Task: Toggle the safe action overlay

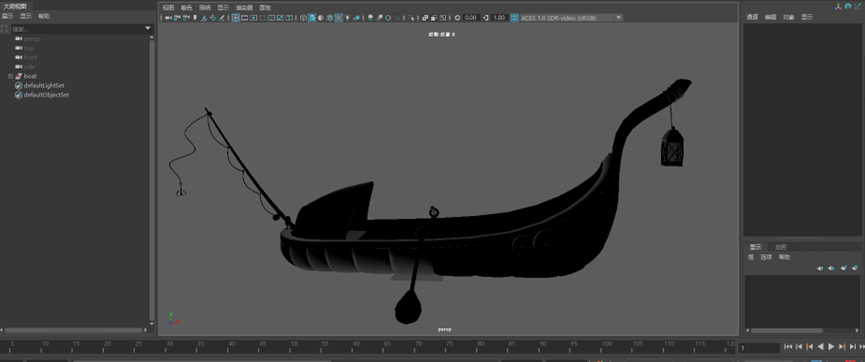Action: pos(280,18)
